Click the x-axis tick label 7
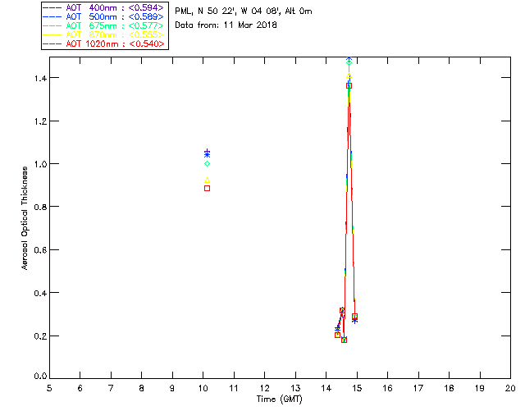The width and height of the screenshot is (525, 420). pos(111,388)
